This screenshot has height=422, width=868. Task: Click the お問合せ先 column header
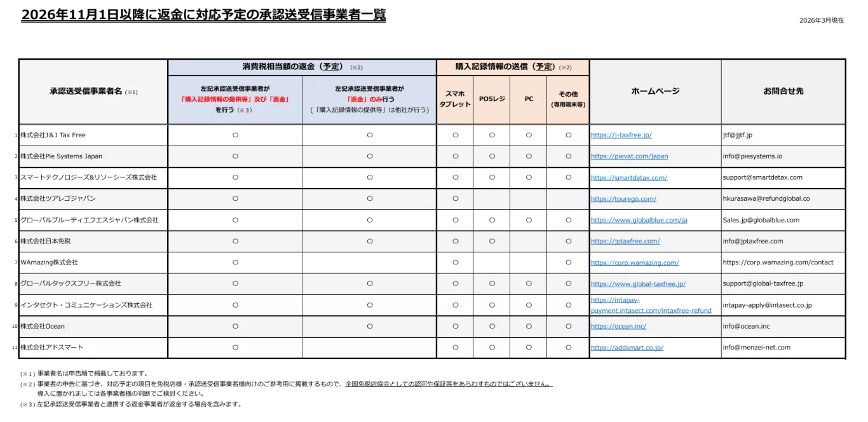click(783, 92)
